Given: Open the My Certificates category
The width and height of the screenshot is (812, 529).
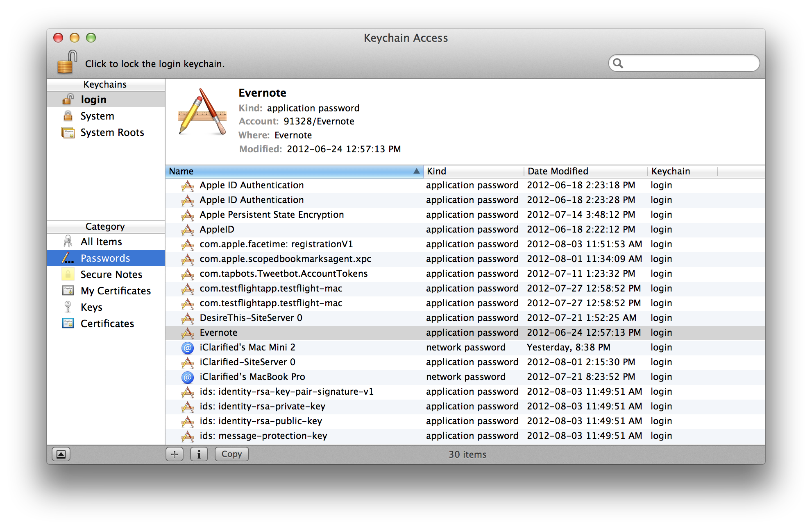Looking at the screenshot, I should (106, 291).
